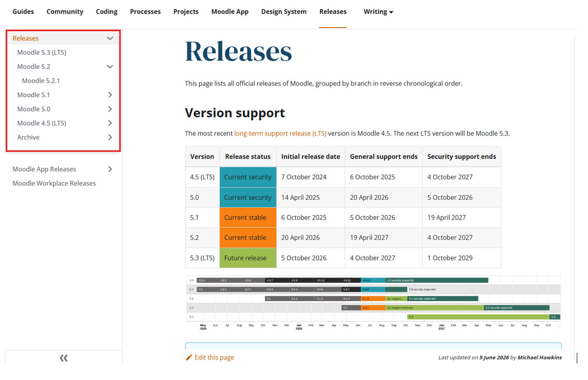The image size is (588, 380).
Task: Open the Archive sidebar label
Action: click(x=29, y=137)
